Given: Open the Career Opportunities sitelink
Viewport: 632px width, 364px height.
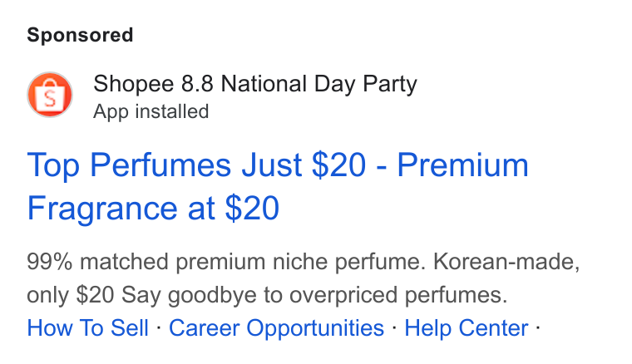Looking at the screenshot, I should (x=276, y=327).
